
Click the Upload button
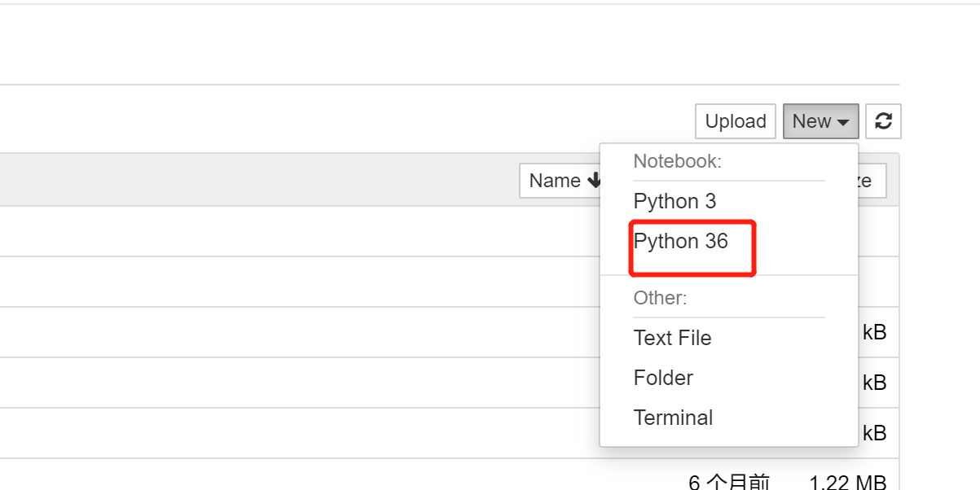(x=735, y=120)
